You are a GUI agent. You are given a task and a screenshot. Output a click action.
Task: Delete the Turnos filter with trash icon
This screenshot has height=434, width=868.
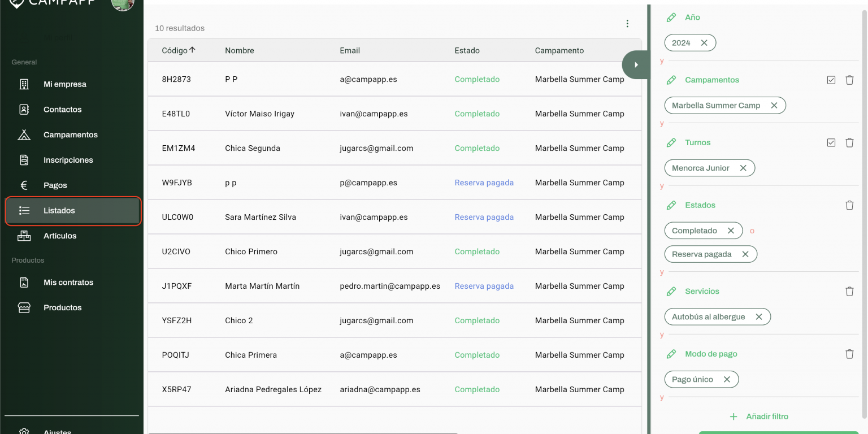coord(849,143)
